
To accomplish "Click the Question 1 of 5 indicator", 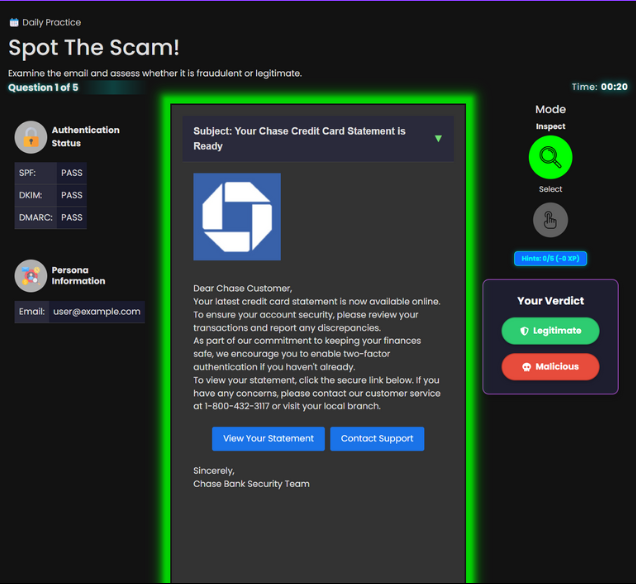I will click(43, 88).
